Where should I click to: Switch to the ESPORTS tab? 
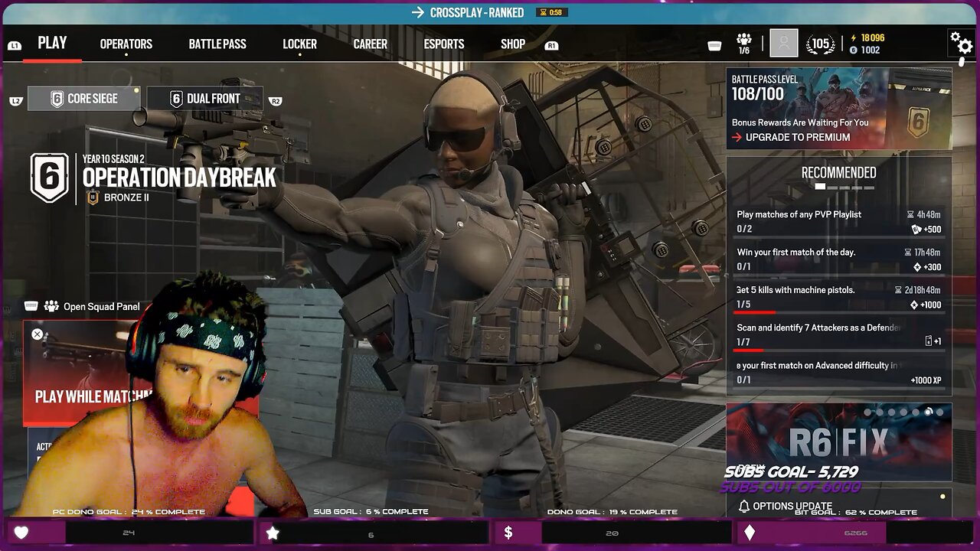point(444,44)
